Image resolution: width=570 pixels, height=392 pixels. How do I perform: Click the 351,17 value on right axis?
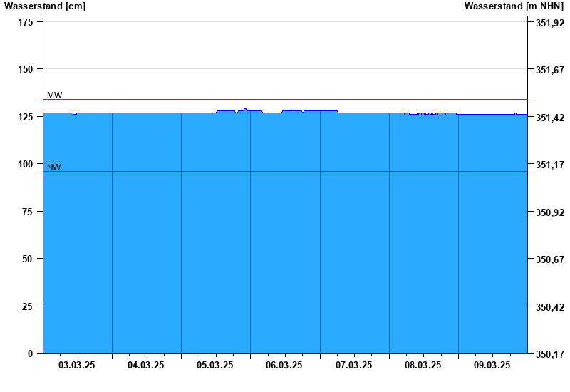click(x=550, y=165)
